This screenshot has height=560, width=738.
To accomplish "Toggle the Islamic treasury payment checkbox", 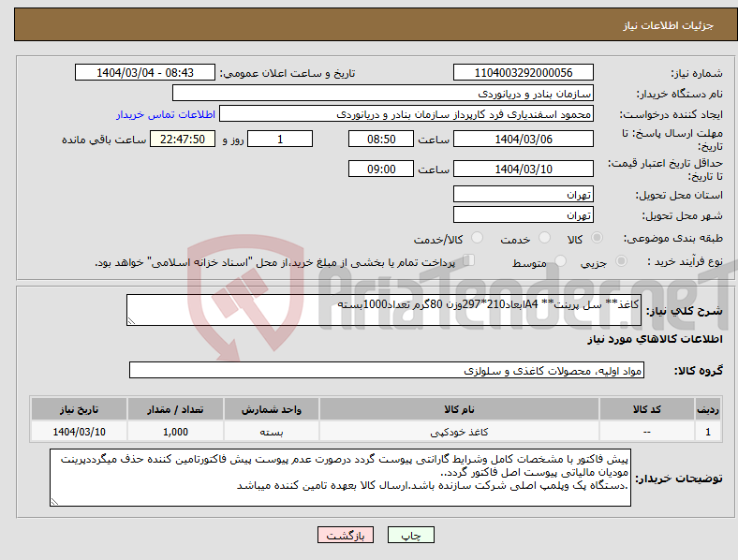I will click(469, 260).
